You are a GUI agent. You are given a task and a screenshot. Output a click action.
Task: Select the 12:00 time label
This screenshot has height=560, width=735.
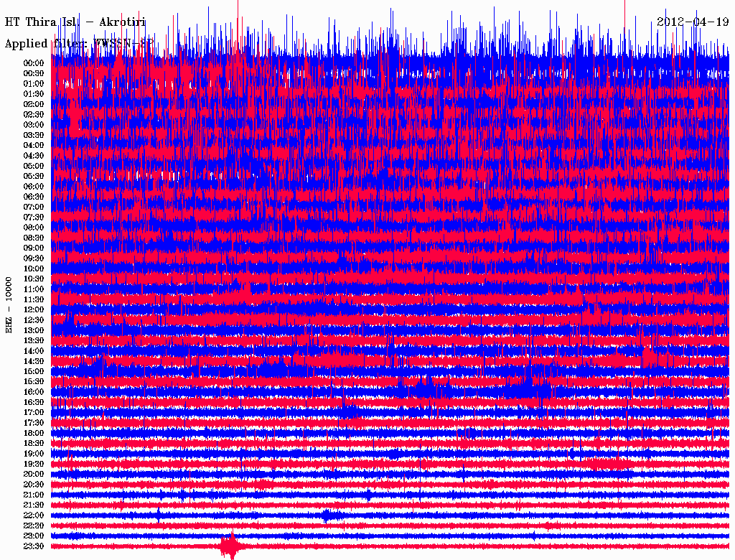[x=34, y=309]
